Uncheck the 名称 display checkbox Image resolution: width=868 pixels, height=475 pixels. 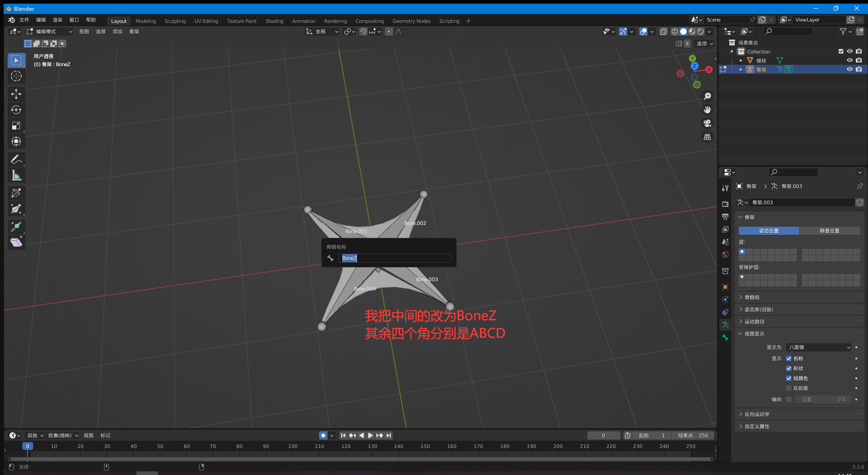pyautogui.click(x=789, y=358)
